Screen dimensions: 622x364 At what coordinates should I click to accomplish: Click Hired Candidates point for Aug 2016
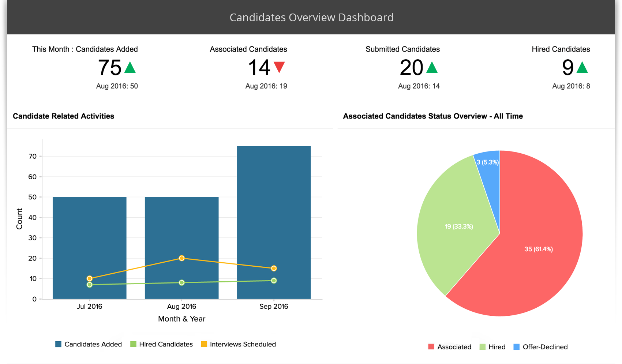[182, 283]
